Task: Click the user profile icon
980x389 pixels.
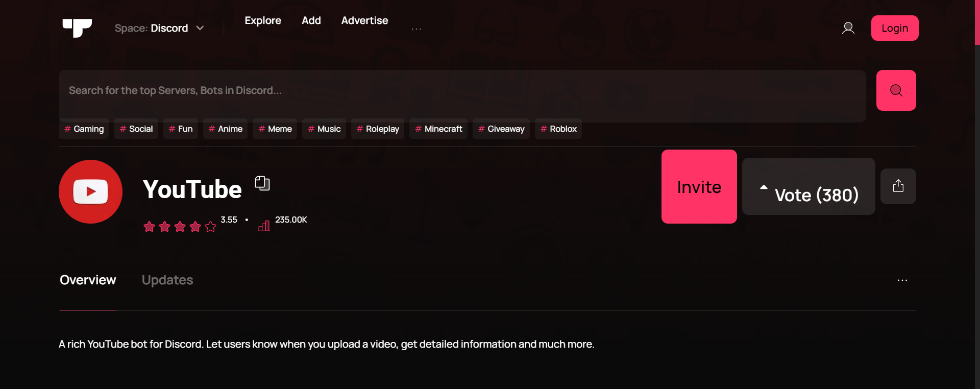Action: (x=848, y=28)
